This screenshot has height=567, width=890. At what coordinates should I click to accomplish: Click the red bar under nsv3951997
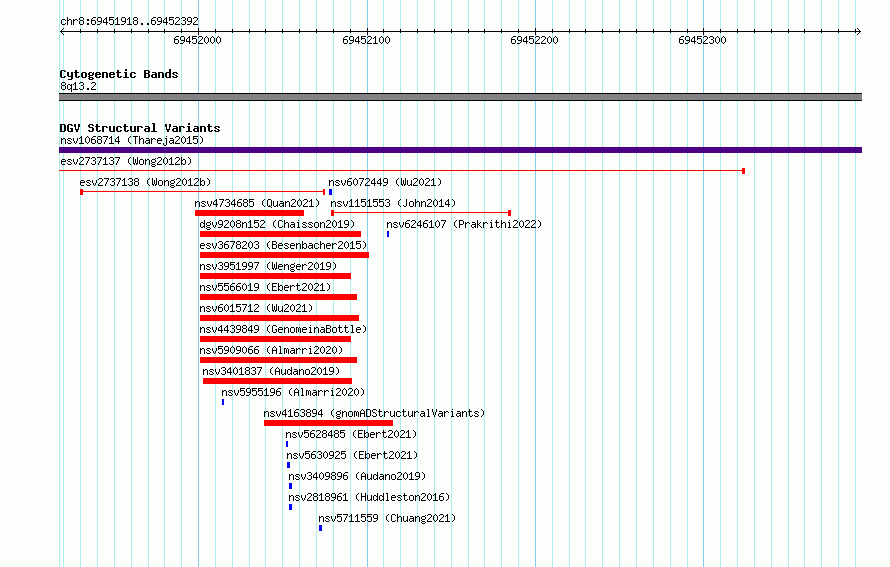pyautogui.click(x=275, y=276)
